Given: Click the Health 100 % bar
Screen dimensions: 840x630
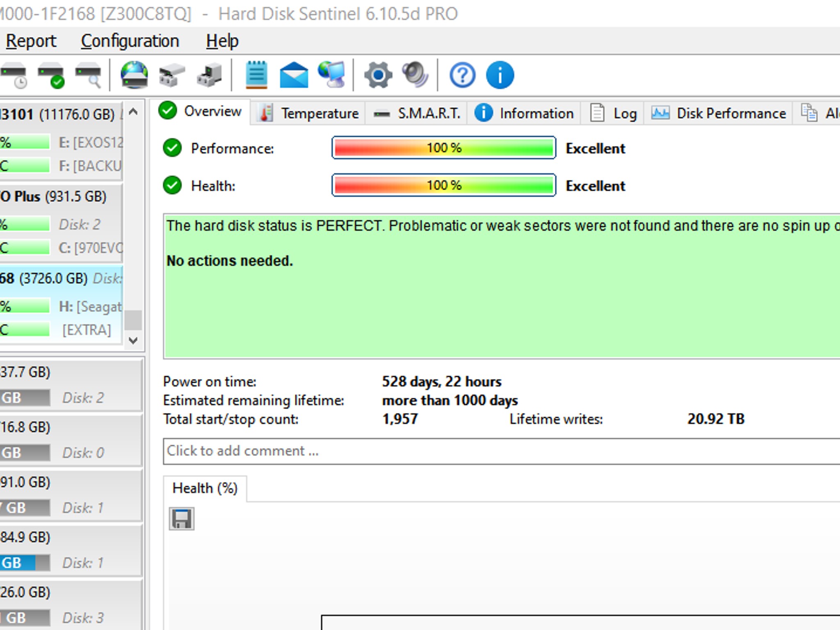Looking at the screenshot, I should 444,185.
